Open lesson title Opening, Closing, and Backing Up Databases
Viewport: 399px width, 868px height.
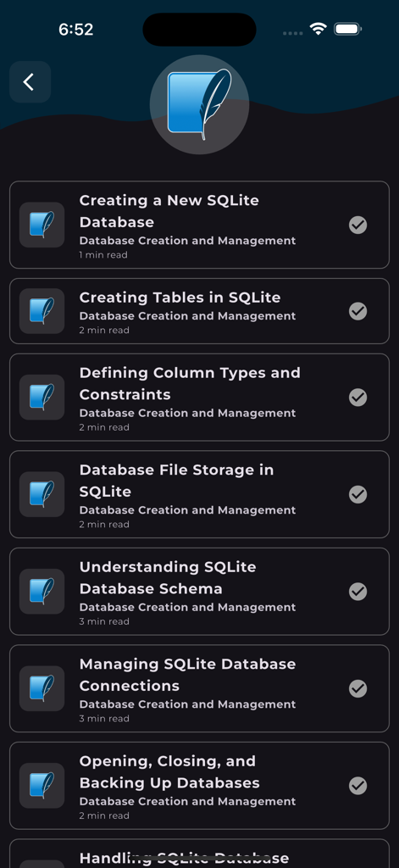(169, 771)
